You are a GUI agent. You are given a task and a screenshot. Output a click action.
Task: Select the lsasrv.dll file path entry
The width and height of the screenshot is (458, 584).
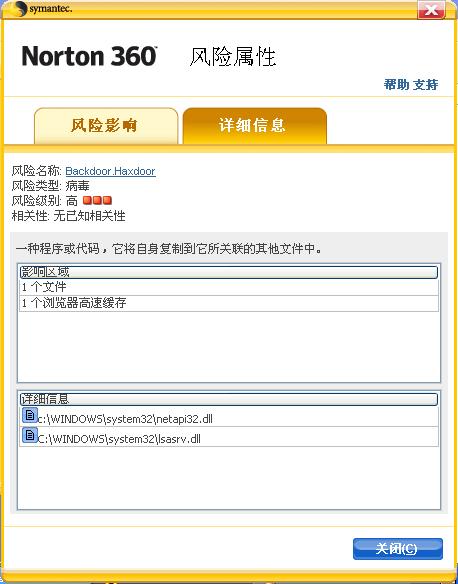[229, 437]
